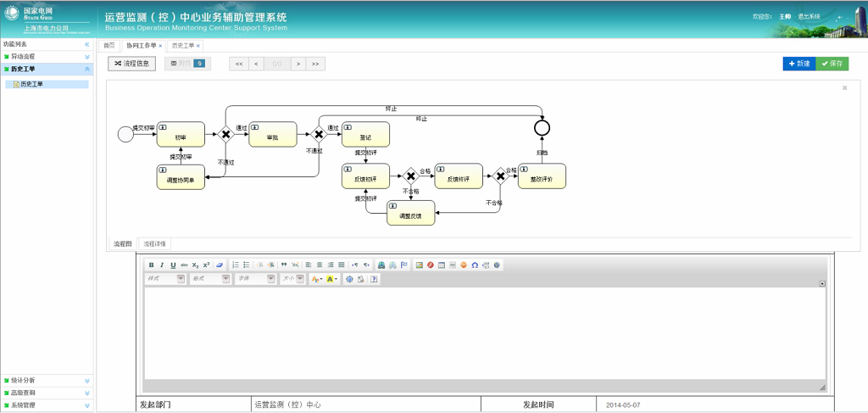Insert a table into the editor
Viewport: 868px width, 413px height.
[442, 265]
